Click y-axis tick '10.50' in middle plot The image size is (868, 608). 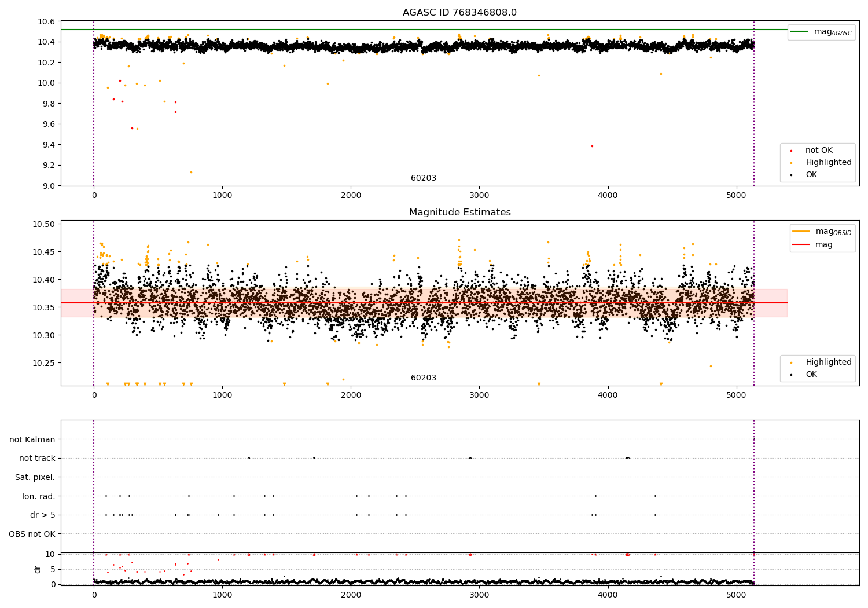click(x=45, y=224)
